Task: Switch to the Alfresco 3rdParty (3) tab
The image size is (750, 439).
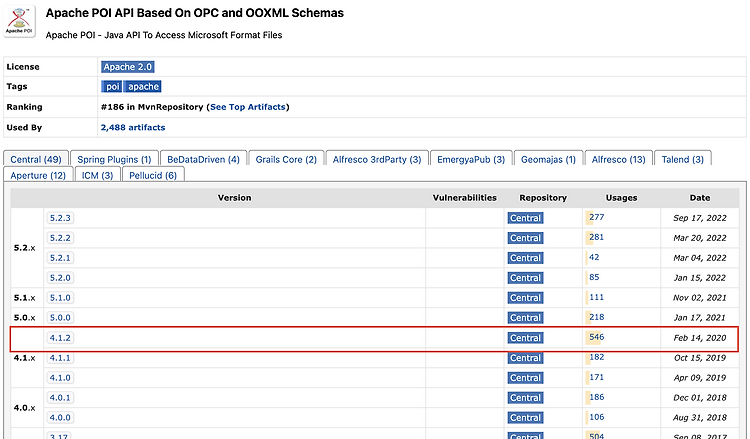Action: [x=377, y=159]
